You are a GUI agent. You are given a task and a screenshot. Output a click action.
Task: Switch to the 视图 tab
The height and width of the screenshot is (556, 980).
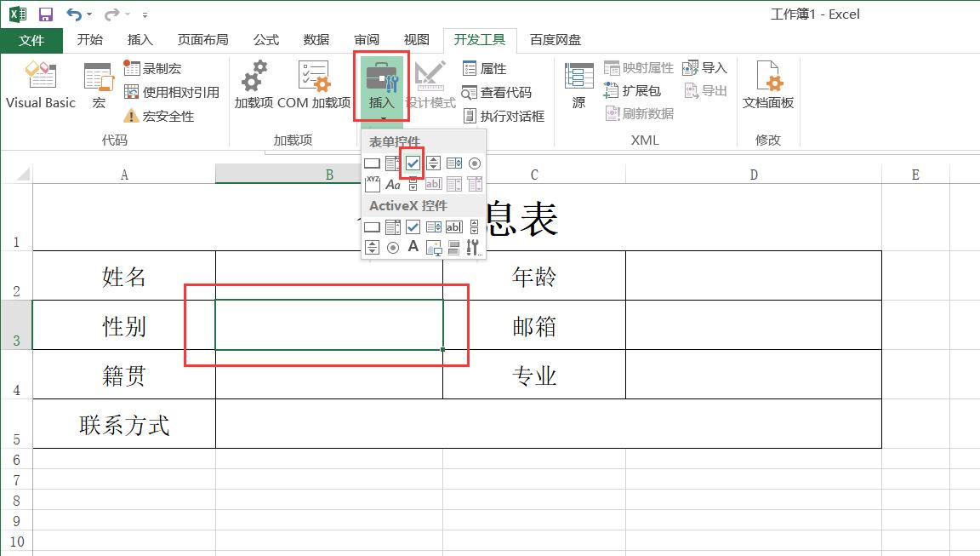pos(416,40)
